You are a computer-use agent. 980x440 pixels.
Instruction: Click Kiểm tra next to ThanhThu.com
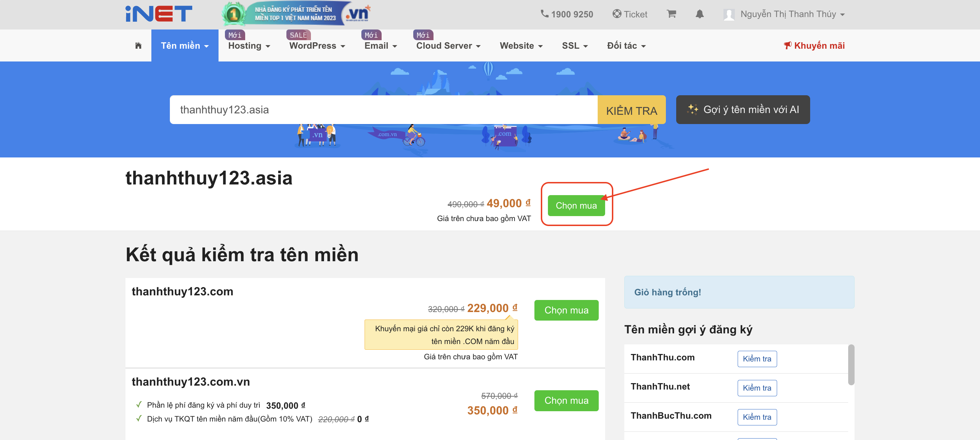click(x=757, y=359)
